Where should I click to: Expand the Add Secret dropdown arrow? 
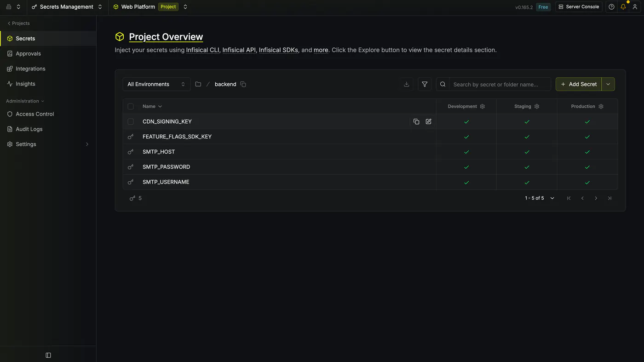pyautogui.click(x=608, y=84)
